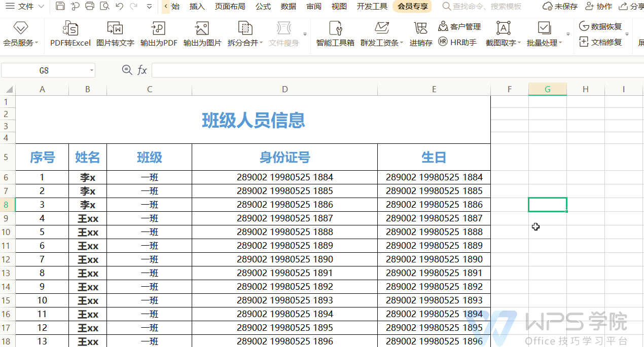644x347 pixels.
Task: Click 输出为图片 tool
Action: pos(202,33)
